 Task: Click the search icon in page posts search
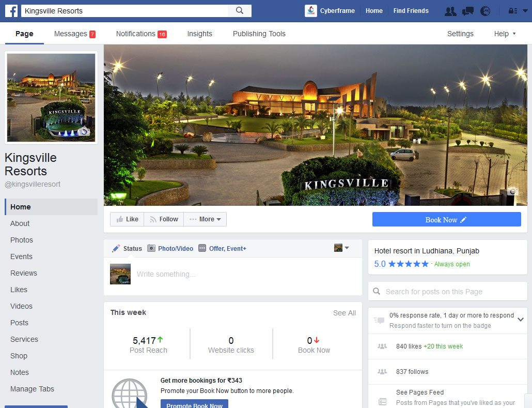tap(377, 292)
